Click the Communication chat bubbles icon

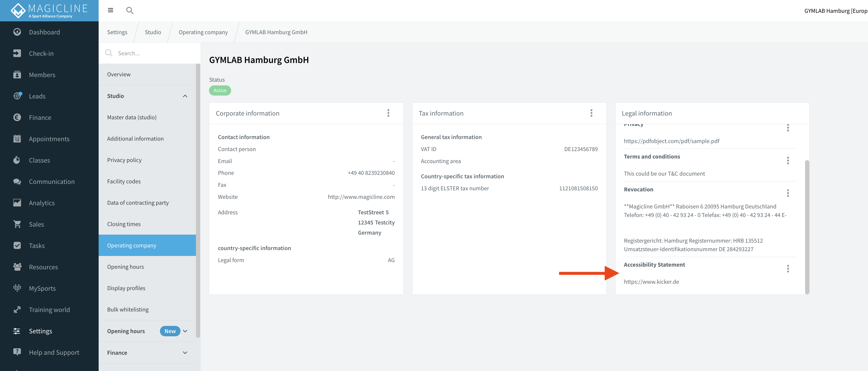click(17, 181)
